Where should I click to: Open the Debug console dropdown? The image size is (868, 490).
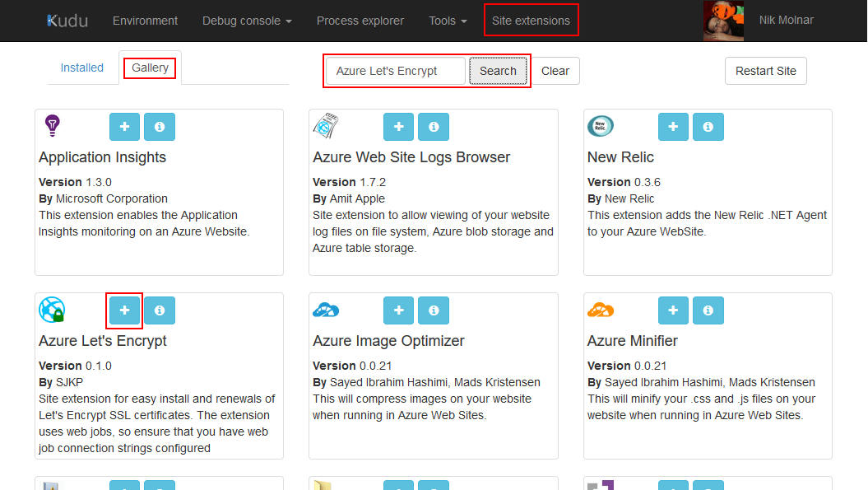pos(247,21)
